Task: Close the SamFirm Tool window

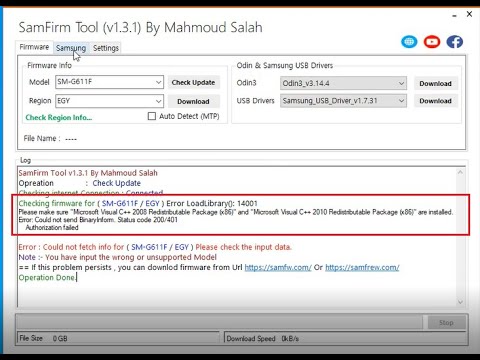Action: (x=469, y=14)
